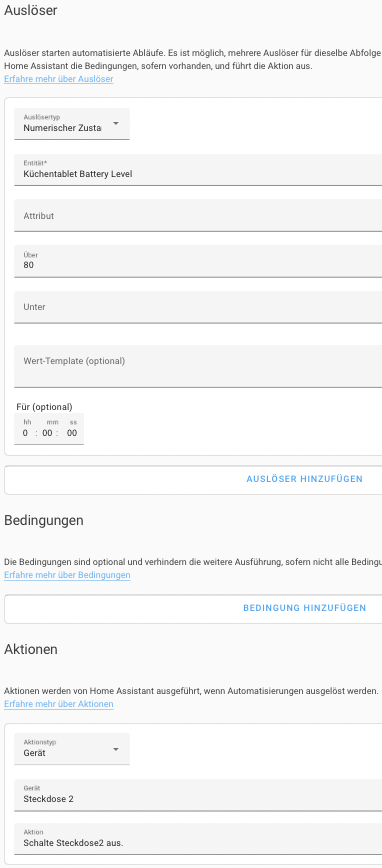The height and width of the screenshot is (868, 382).
Task: Click the Wert-Template (optional) text area
Action: pos(198,366)
